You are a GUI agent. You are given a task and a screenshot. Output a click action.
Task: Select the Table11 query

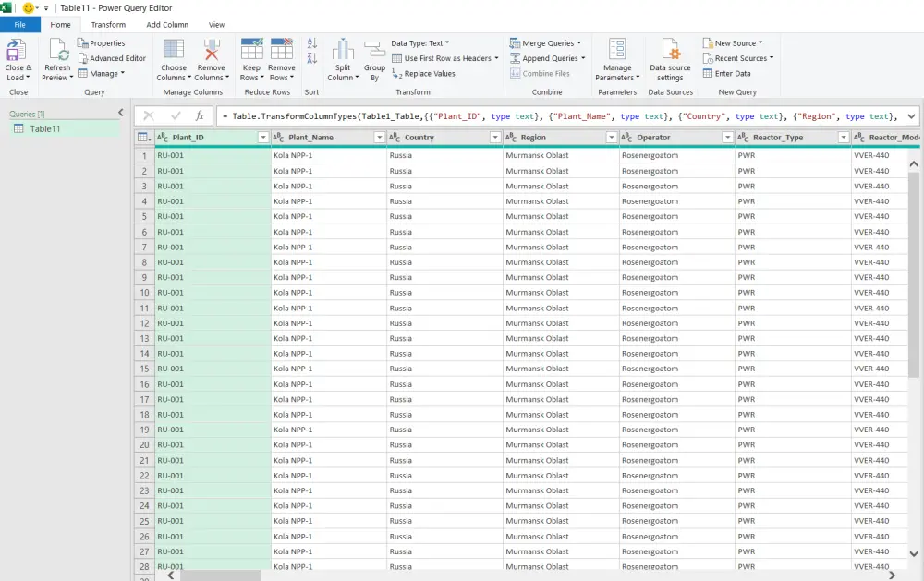pyautogui.click(x=65, y=128)
